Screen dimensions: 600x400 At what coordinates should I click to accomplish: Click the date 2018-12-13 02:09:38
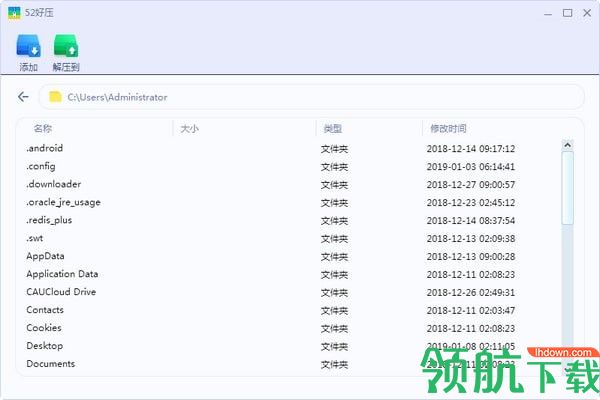(471, 239)
